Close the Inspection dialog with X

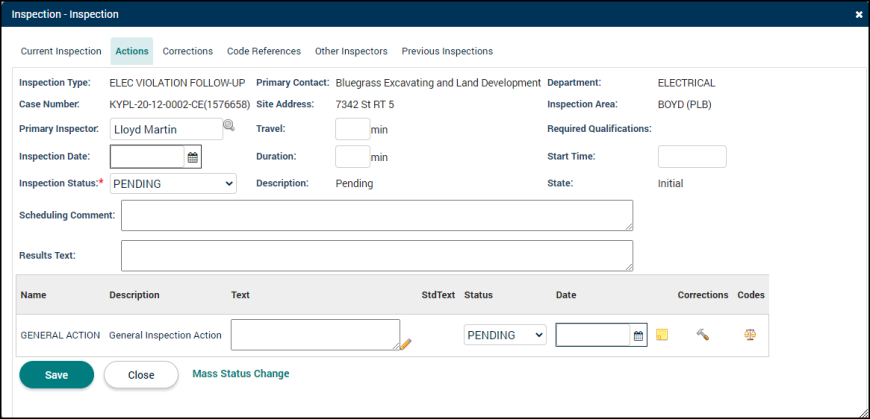[859, 15]
